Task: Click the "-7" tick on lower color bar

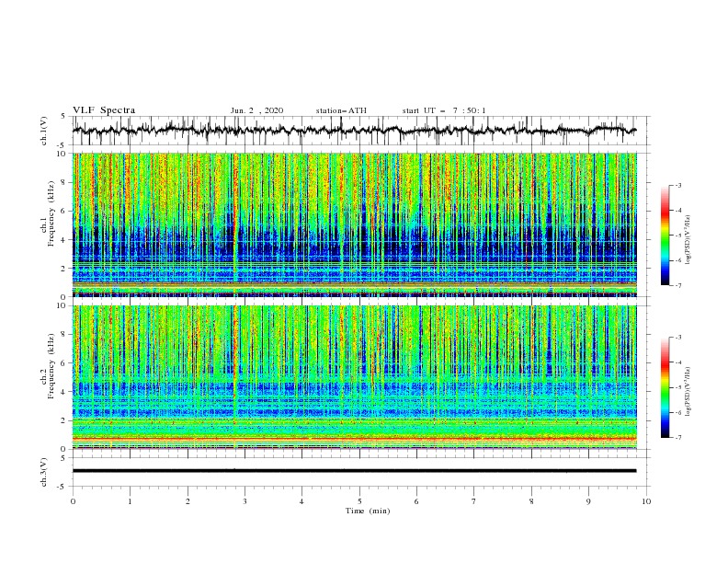Action: (677, 438)
